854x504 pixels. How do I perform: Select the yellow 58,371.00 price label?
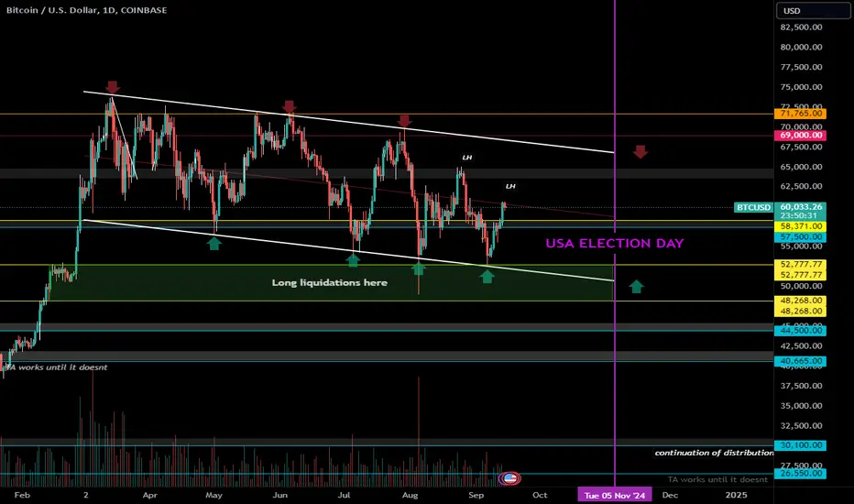pyautogui.click(x=800, y=226)
